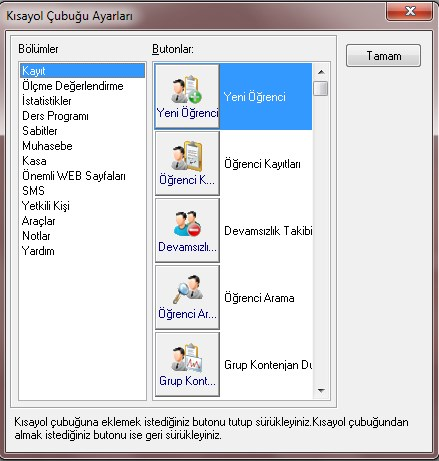This screenshot has height=461, width=439.
Task: Select the Devamsızlık Takibi icon button
Action: pos(187,230)
